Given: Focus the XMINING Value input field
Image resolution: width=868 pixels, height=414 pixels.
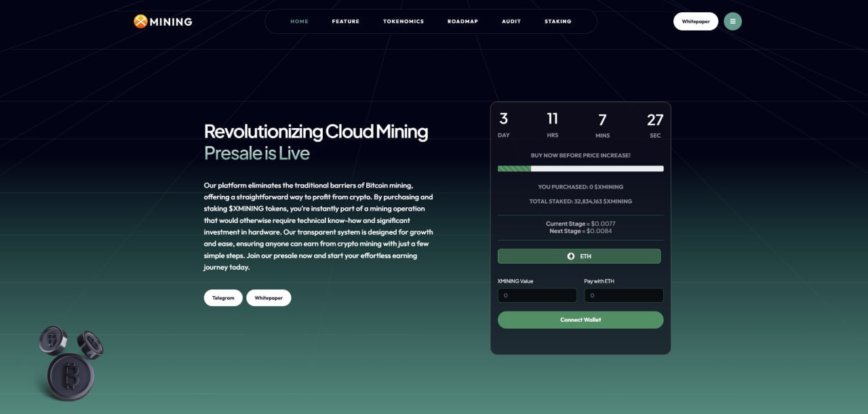Looking at the screenshot, I should pyautogui.click(x=537, y=295).
